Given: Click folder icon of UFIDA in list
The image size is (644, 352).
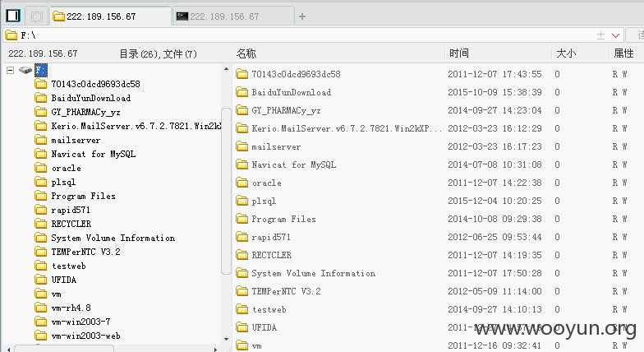Looking at the screenshot, I should point(241,327).
